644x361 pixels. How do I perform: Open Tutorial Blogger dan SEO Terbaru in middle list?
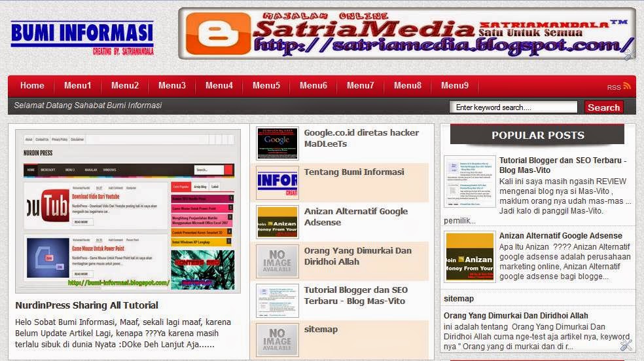tap(355, 295)
